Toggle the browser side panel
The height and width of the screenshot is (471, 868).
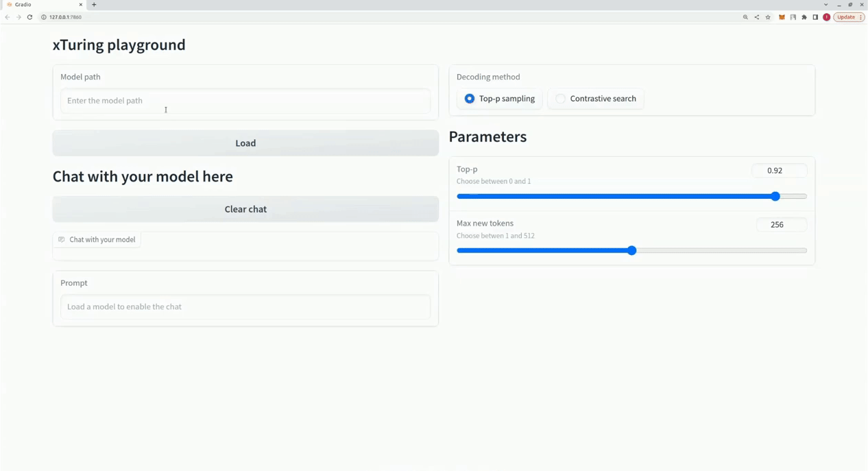tap(815, 17)
